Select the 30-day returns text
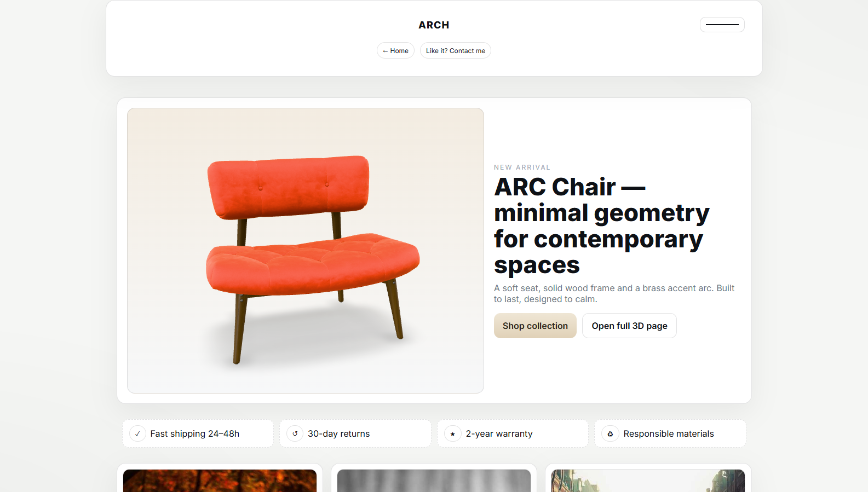The width and height of the screenshot is (868, 492). [339, 434]
